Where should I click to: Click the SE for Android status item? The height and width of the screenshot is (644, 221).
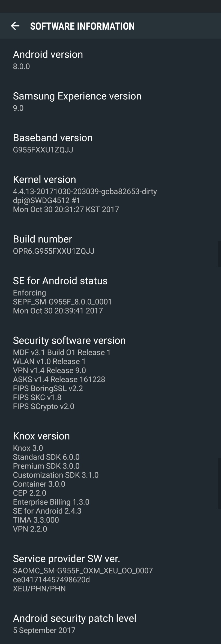[x=60, y=281]
